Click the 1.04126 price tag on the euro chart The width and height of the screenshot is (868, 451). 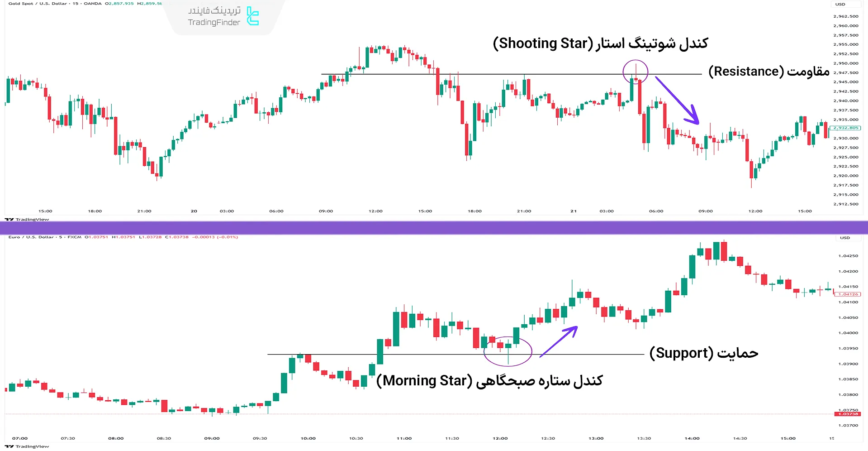point(848,294)
